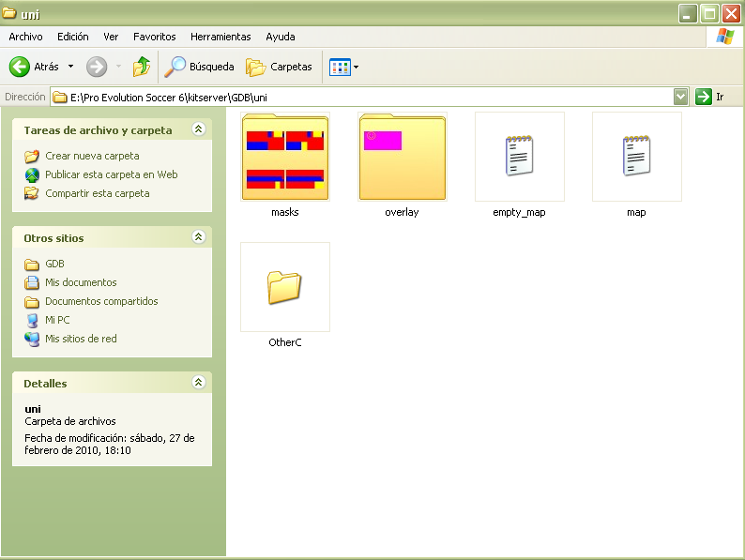The image size is (745, 560).
Task: Collapse the Otros sitios panel
Action: click(x=199, y=236)
